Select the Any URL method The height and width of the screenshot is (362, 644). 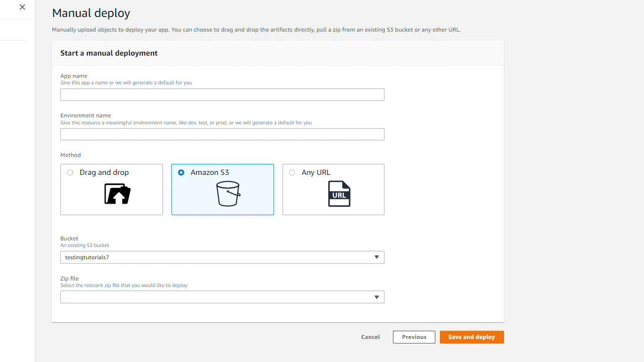pyautogui.click(x=292, y=172)
